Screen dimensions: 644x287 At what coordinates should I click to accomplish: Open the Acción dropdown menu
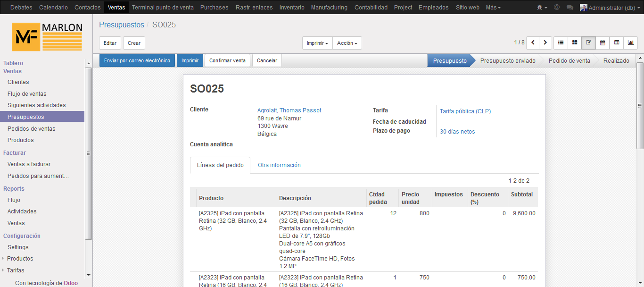coord(347,43)
